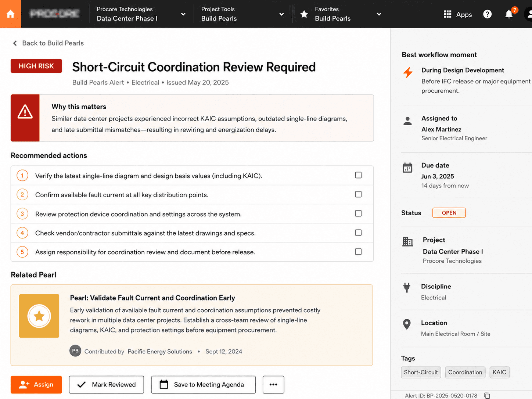Click Mark Reviewed button
Image resolution: width=532 pixels, height=399 pixels.
[106, 385]
